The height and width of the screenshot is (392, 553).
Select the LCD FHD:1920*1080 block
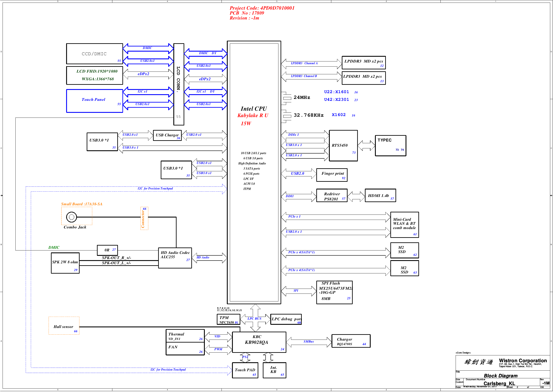(94, 75)
